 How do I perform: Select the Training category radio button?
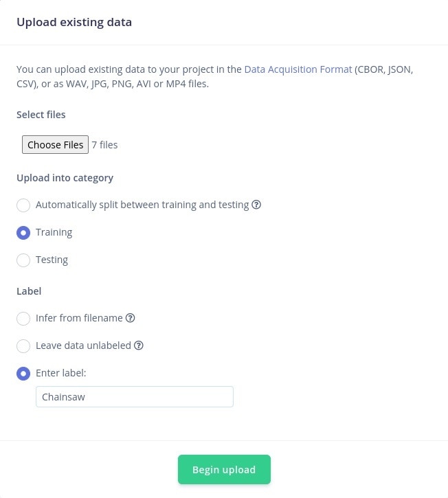(x=23, y=233)
